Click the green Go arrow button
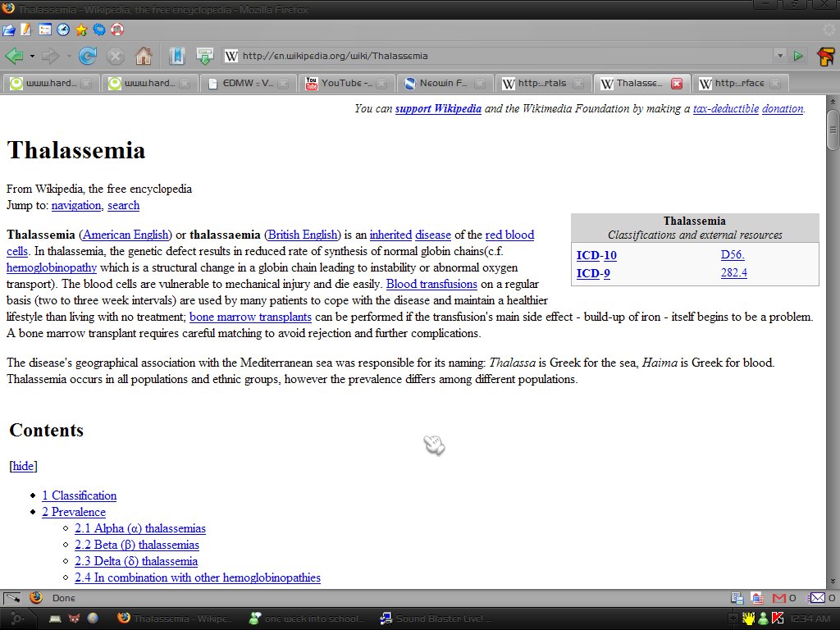 coord(797,56)
